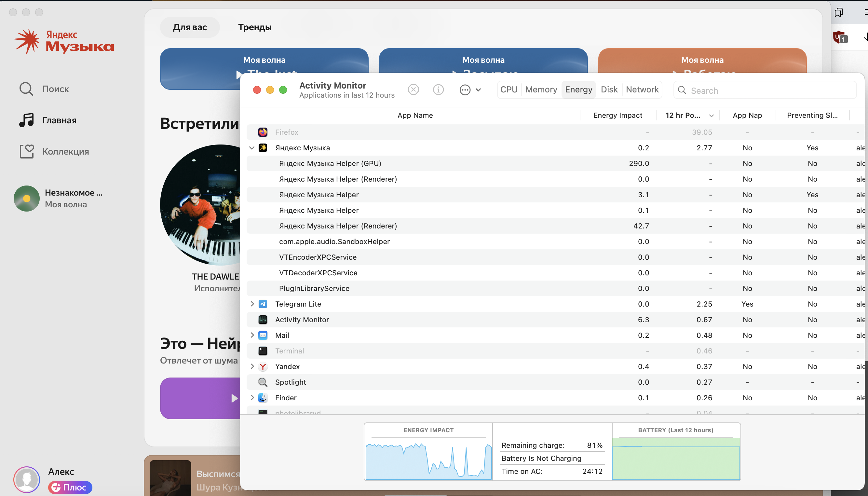868x496 pixels.
Task: Click the Remaining charge 81% readout
Action: [x=552, y=445]
